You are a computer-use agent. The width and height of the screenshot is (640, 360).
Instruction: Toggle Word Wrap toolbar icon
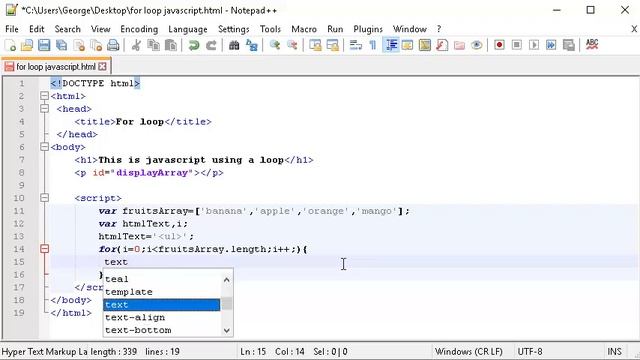point(356,45)
